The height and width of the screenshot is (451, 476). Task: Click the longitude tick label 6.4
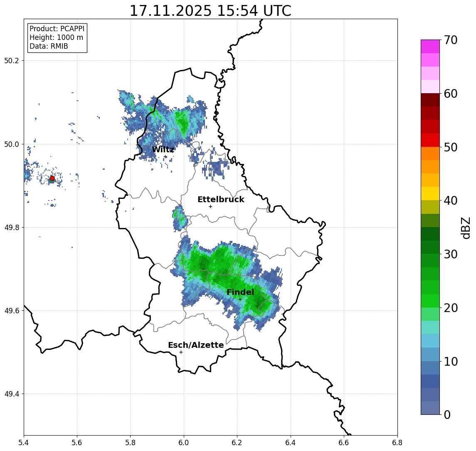click(x=291, y=442)
